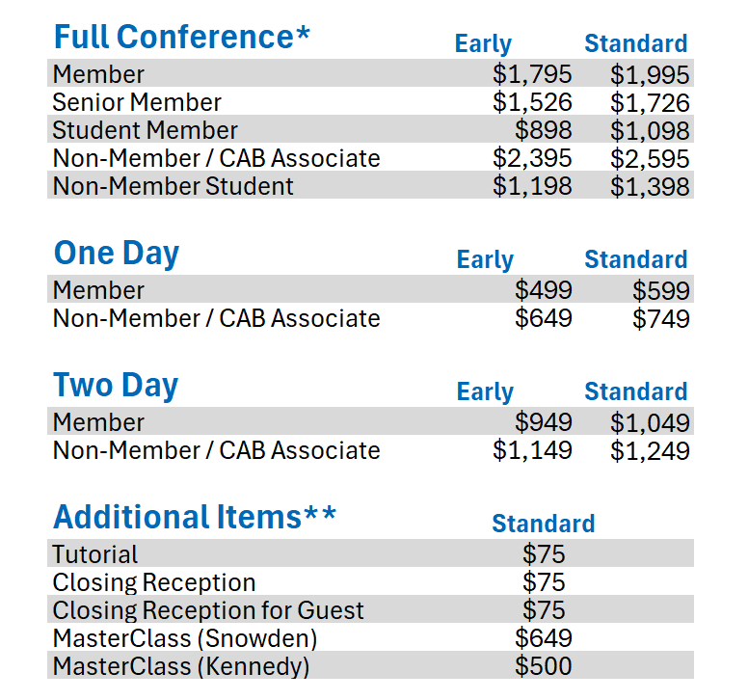748x700 pixels.
Task: Select Full Conference Non-Member standard $2,595
Action: [x=650, y=158]
